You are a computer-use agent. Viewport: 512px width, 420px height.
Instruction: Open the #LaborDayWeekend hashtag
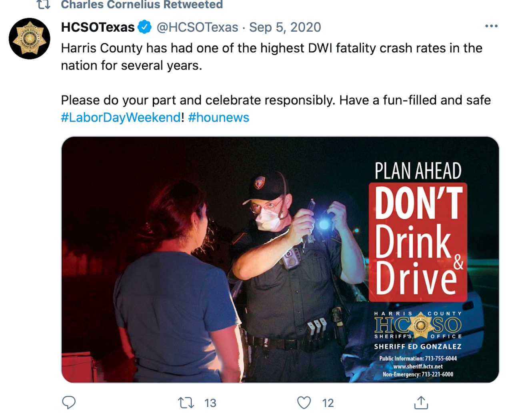click(121, 118)
